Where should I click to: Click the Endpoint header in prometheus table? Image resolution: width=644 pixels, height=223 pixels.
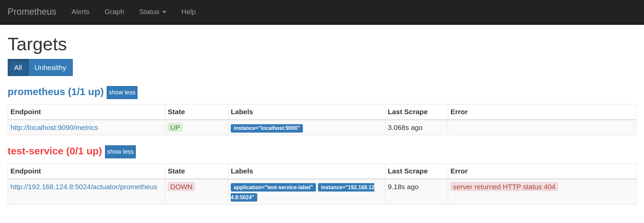pyautogui.click(x=26, y=112)
